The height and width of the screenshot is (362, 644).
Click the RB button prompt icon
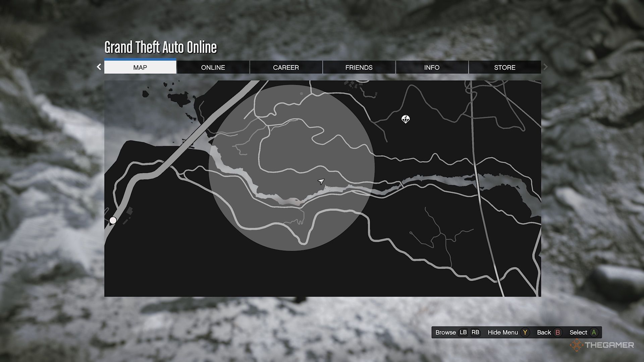[x=476, y=333]
